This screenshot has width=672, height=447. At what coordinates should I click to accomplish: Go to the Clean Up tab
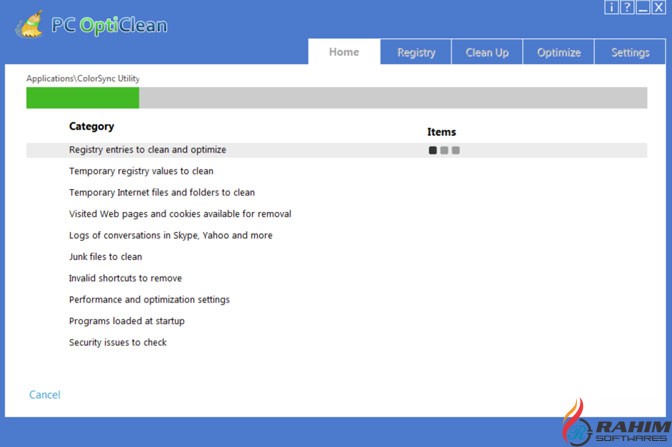[487, 52]
